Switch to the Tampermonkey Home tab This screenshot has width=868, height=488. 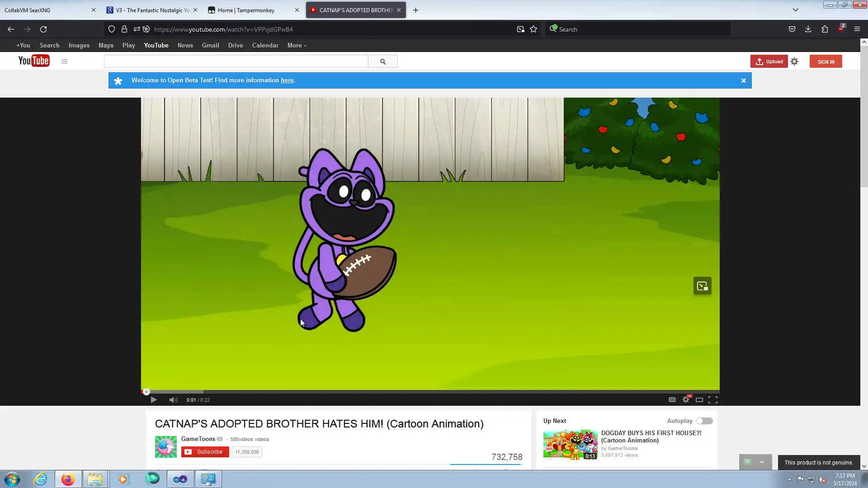pyautogui.click(x=246, y=10)
